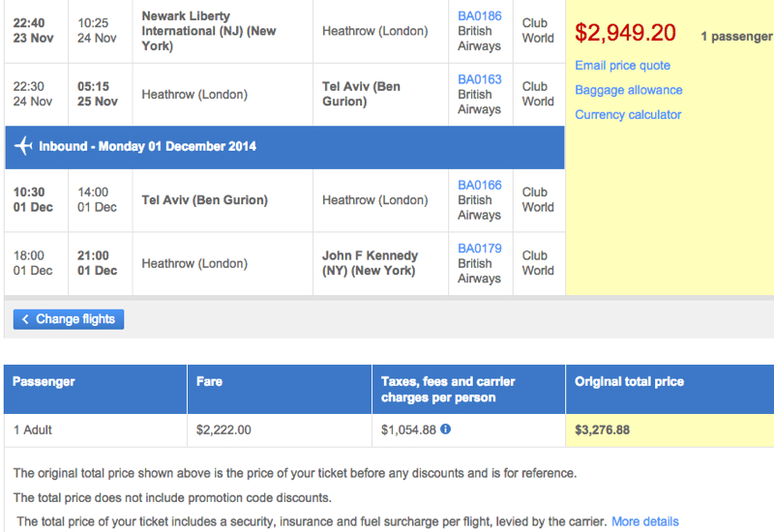Click the Inbound Monday 01 December header
The width and height of the screenshot is (774, 532).
click(x=284, y=147)
